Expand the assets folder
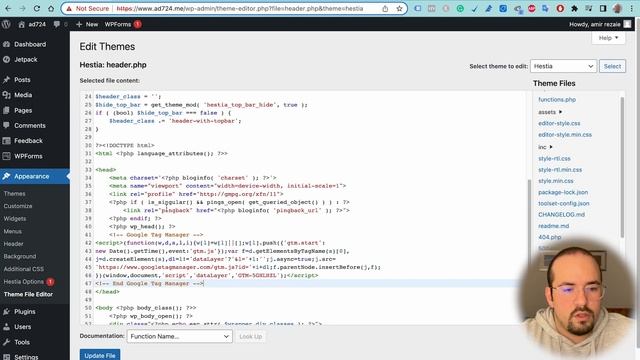Viewport: 640px width, 360px height. pos(550,112)
